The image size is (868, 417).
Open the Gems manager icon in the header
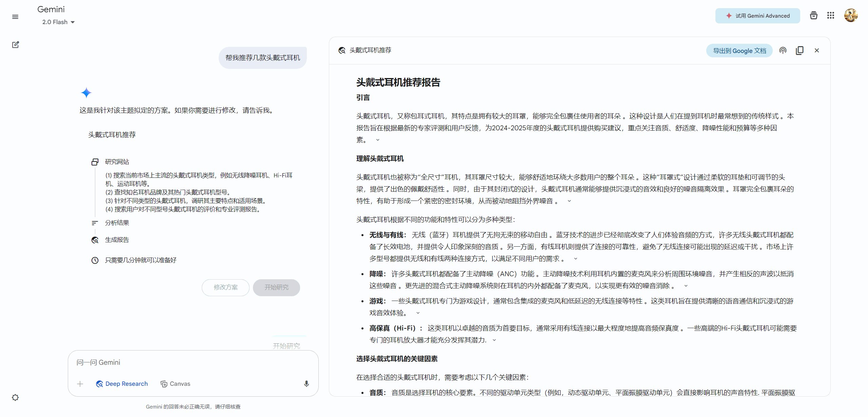(813, 16)
